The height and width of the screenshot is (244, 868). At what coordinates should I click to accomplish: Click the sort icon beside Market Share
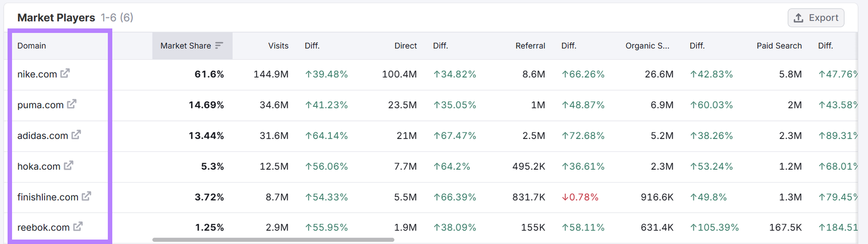pos(219,46)
